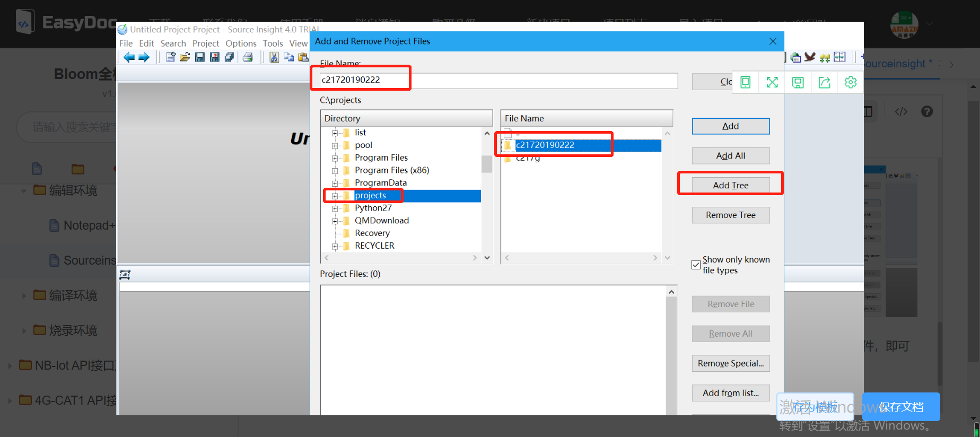
Task: Click the green tablet preview icon
Action: coord(745,82)
